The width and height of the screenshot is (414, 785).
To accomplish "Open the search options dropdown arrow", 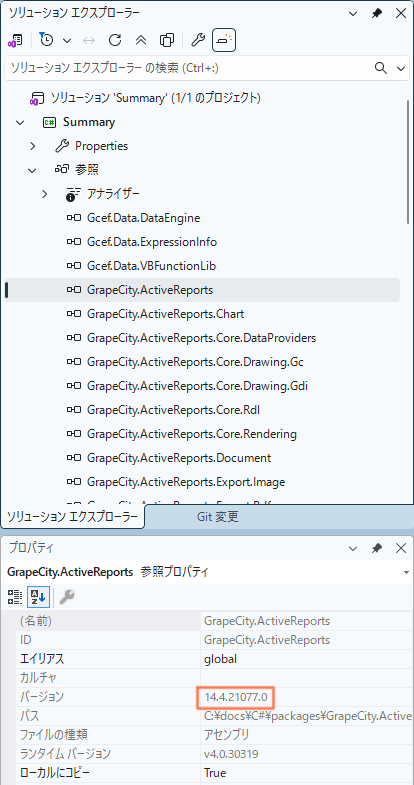I will click(x=401, y=68).
